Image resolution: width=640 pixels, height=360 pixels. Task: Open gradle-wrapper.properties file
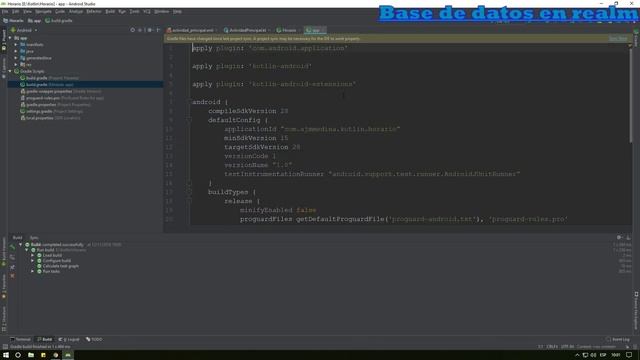[61, 91]
